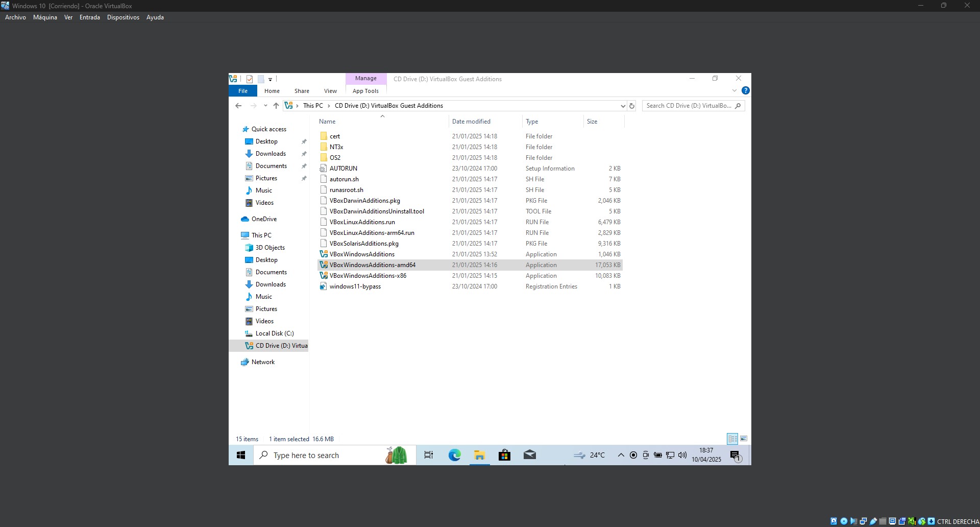Click the cert folder icon
980x527 pixels.
click(324, 136)
